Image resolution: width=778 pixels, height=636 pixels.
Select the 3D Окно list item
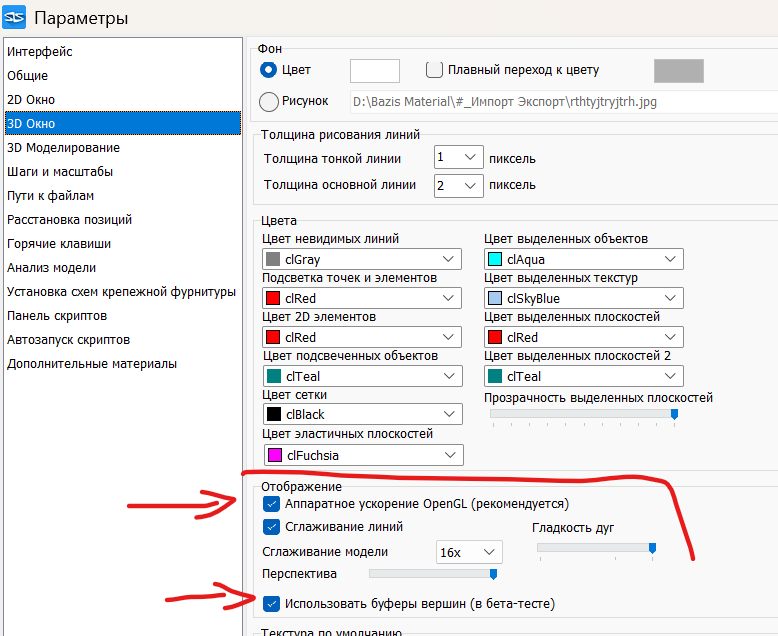pyautogui.click(x=123, y=124)
